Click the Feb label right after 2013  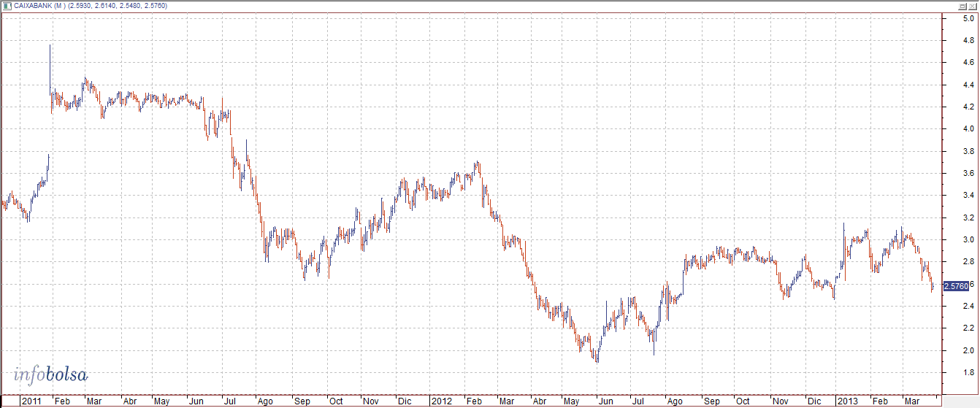pyautogui.click(x=878, y=401)
